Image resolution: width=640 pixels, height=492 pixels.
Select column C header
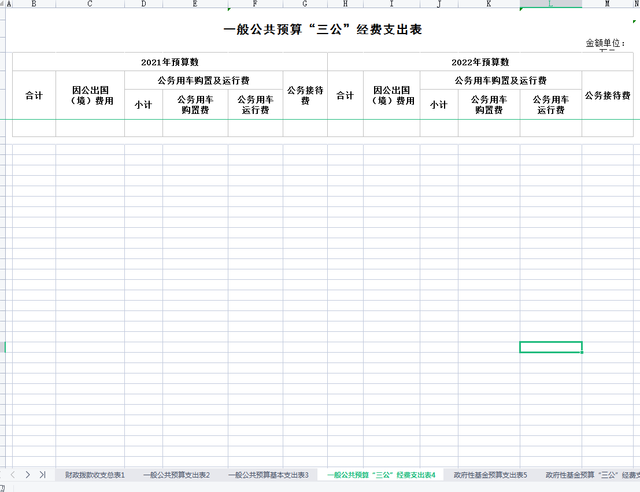[90, 4]
